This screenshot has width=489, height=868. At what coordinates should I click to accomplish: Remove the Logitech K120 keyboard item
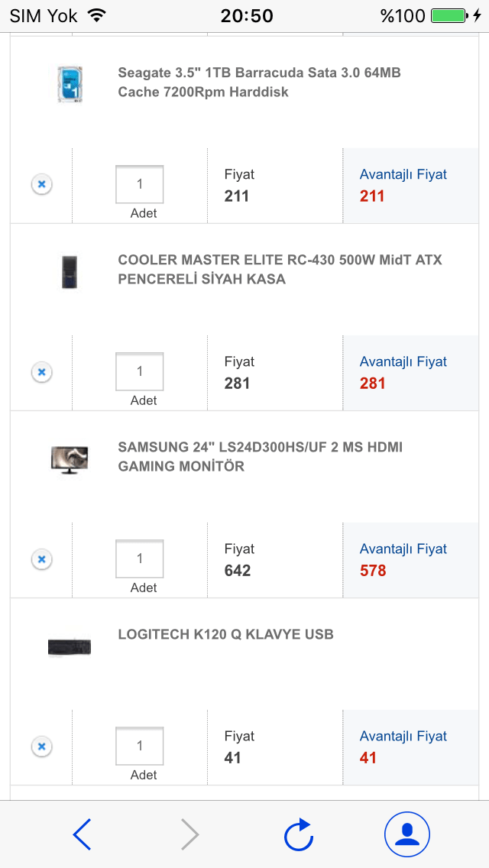tap(41, 747)
